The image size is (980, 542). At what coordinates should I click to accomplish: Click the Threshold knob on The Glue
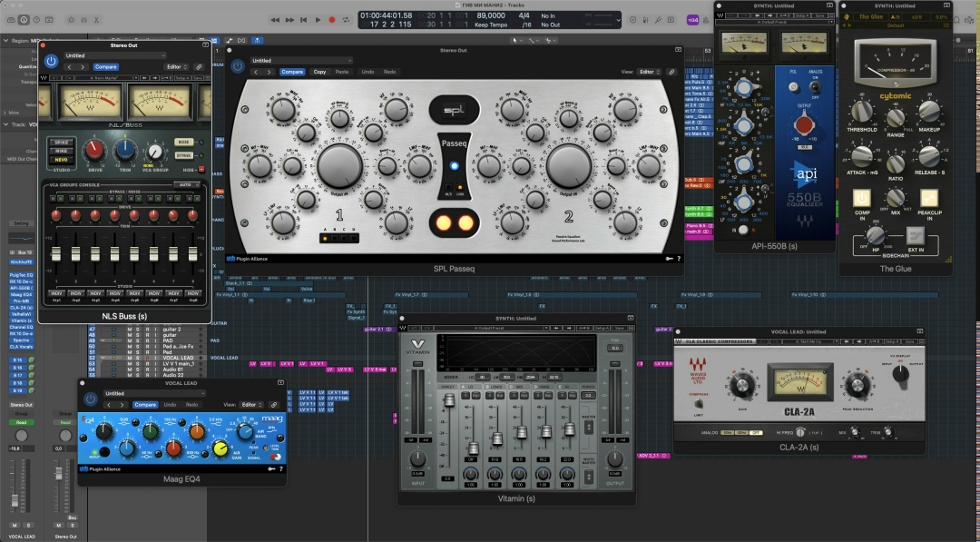[861, 112]
